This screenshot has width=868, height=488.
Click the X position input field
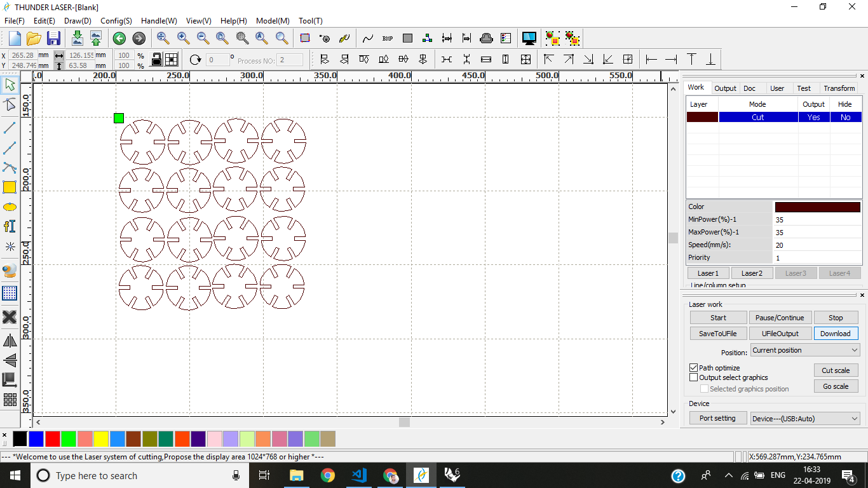tap(24, 55)
